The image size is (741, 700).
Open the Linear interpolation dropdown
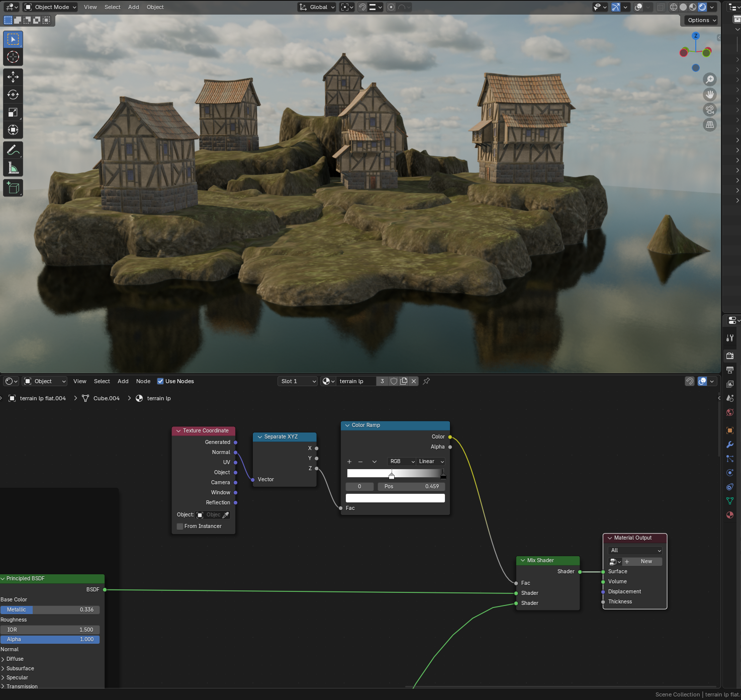coord(431,462)
